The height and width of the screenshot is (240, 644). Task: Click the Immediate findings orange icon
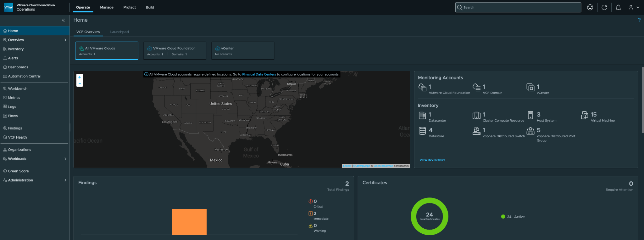(311, 213)
